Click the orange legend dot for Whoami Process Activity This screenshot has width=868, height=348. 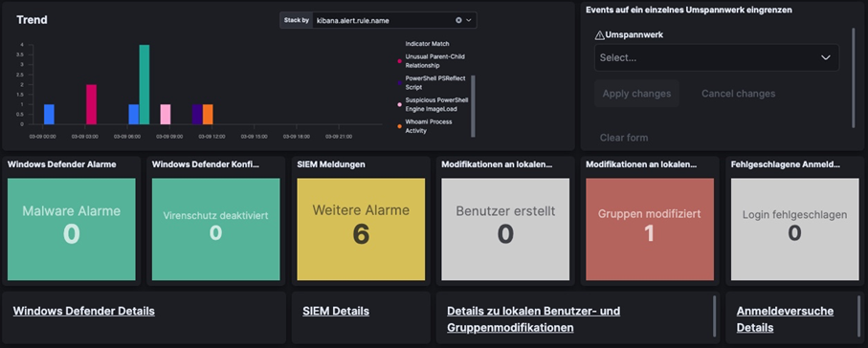400,126
